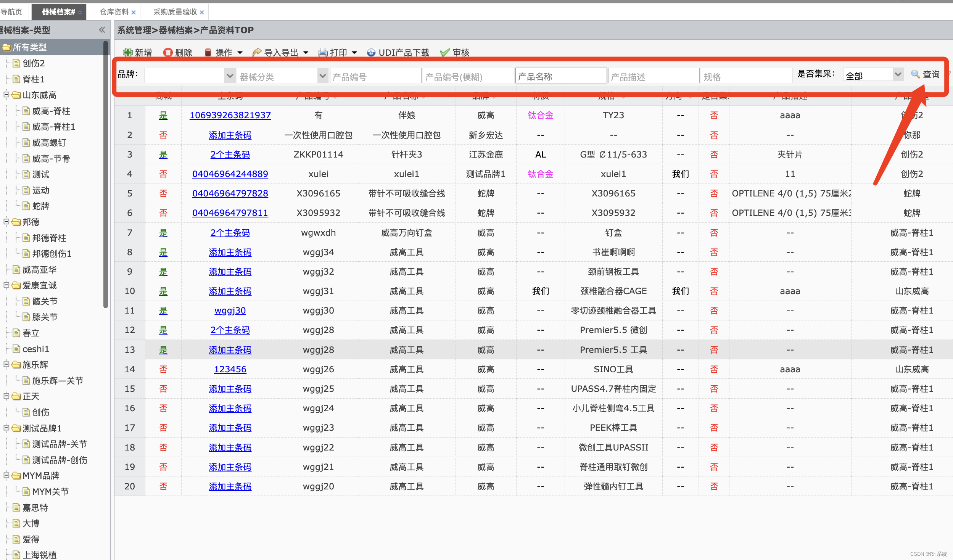Collapse the 山东威高 tree folder
Viewport: 953px width, 560px height.
click(x=6, y=94)
